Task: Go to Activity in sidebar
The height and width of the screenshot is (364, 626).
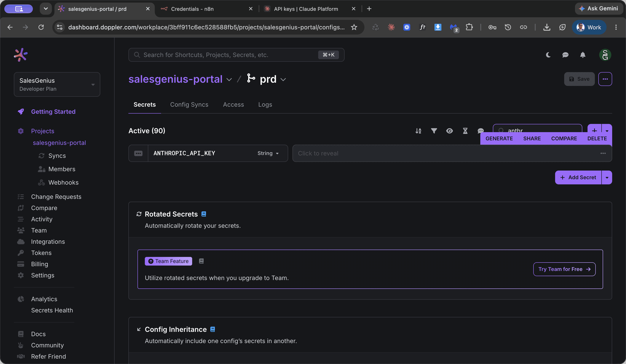Action: (x=42, y=219)
